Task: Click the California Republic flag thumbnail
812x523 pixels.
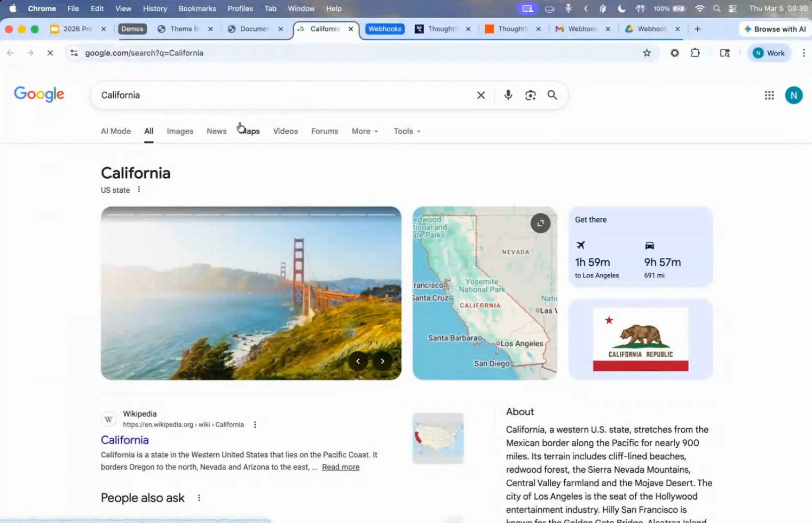Action: pos(640,339)
